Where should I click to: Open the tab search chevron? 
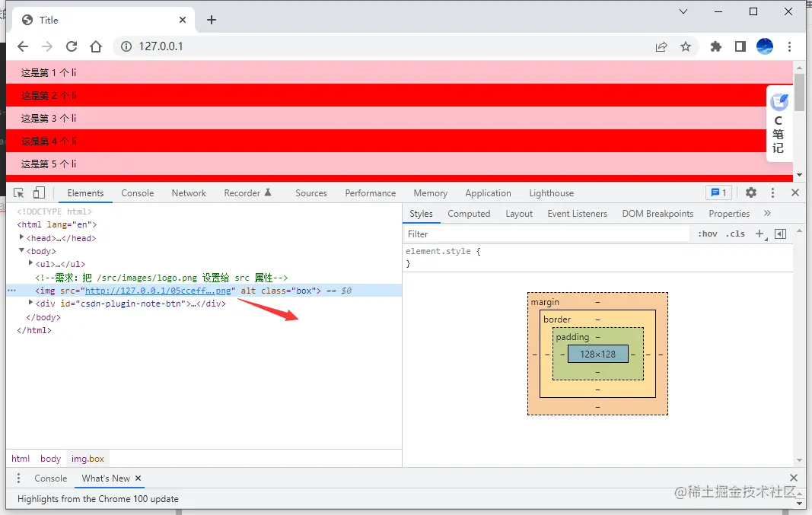683,11
